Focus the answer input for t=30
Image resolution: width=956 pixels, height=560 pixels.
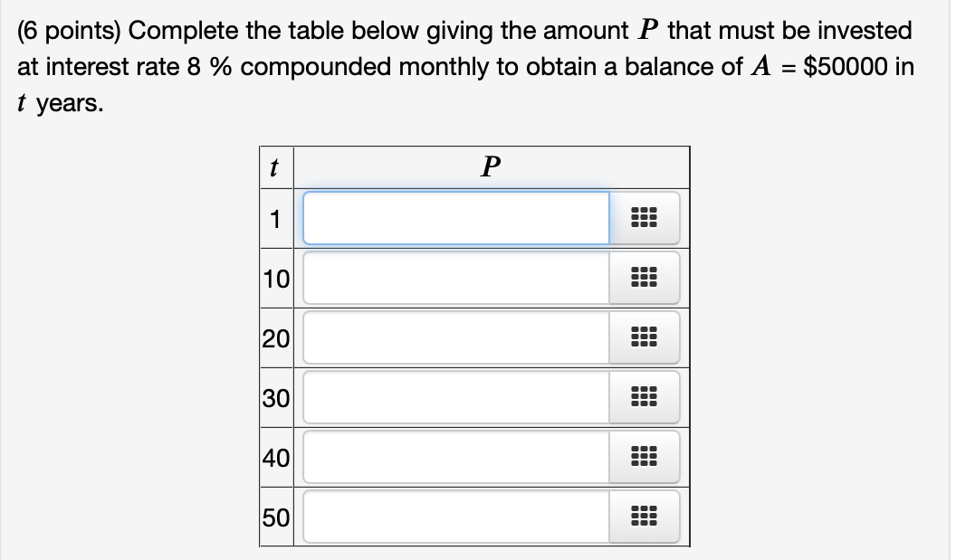pyautogui.click(x=455, y=397)
